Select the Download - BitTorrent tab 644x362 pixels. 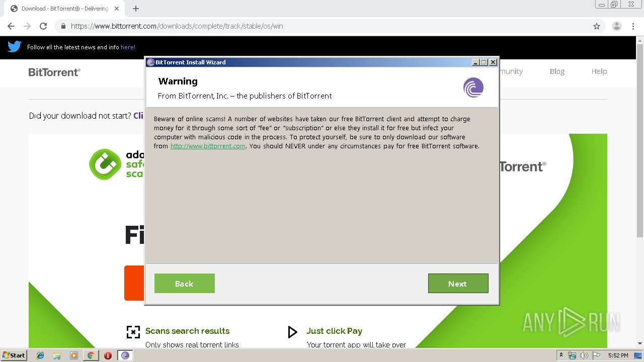click(x=64, y=9)
